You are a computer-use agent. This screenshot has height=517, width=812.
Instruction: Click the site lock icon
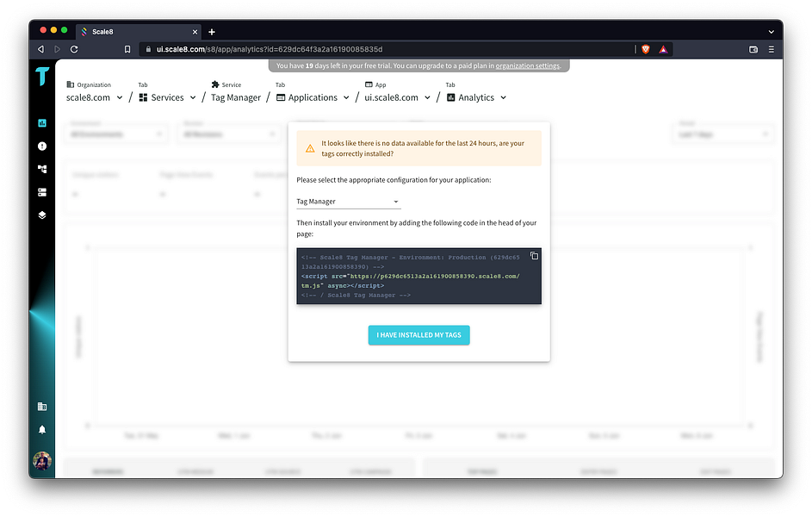[x=148, y=49]
